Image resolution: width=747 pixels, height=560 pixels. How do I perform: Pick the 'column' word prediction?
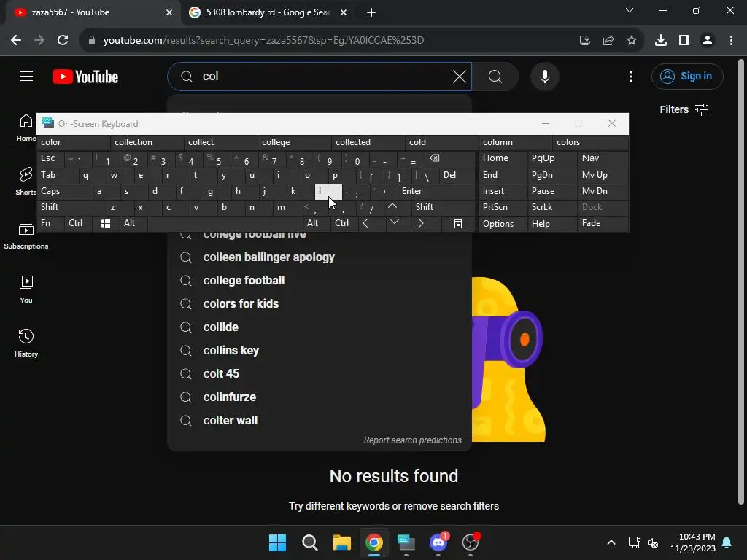516,142
